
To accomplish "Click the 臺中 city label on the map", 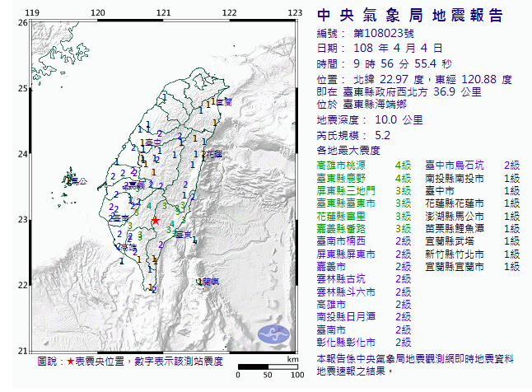I will pos(153,142).
